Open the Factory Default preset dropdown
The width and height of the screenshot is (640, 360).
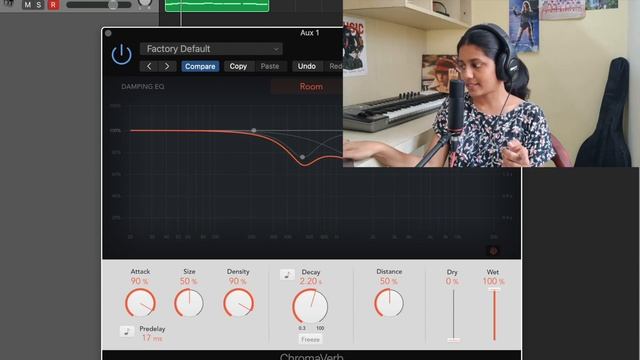[211, 49]
